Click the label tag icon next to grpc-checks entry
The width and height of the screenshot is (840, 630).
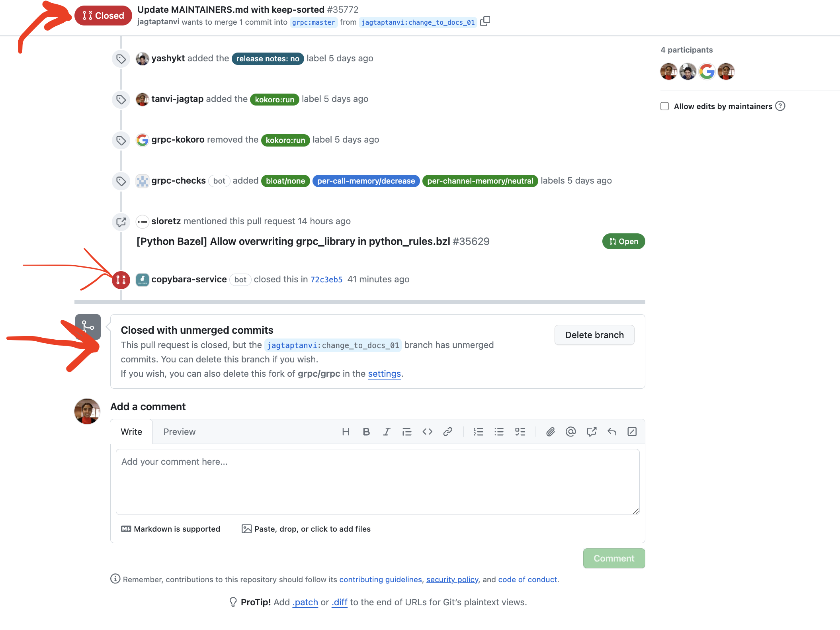coord(121,180)
